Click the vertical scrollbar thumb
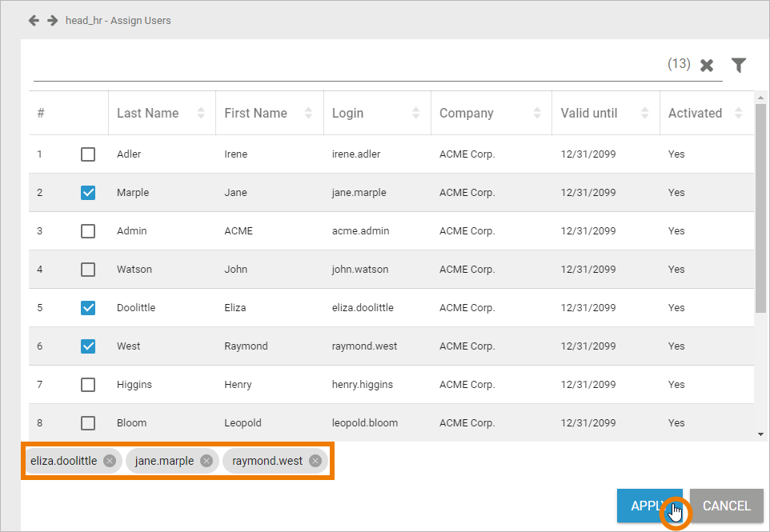Image resolution: width=770 pixels, height=532 pixels. tap(760, 208)
